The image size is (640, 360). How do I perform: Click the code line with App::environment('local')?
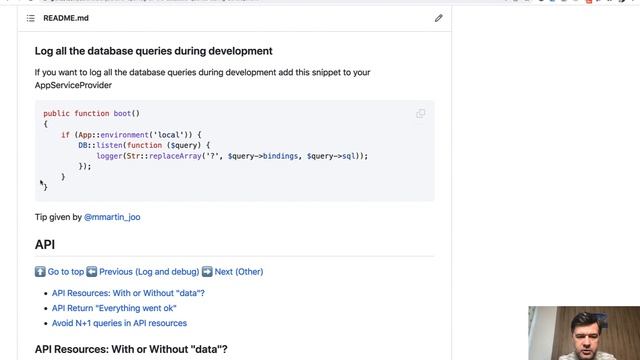click(131, 135)
